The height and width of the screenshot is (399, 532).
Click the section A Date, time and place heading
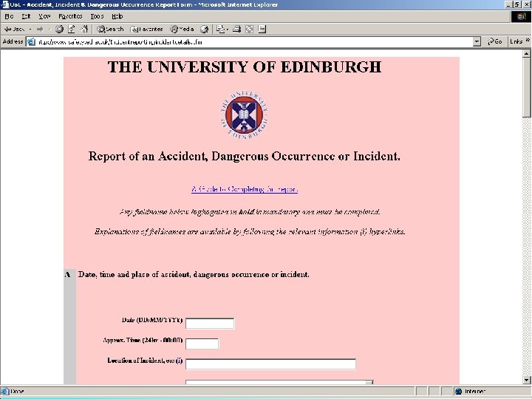pos(194,274)
